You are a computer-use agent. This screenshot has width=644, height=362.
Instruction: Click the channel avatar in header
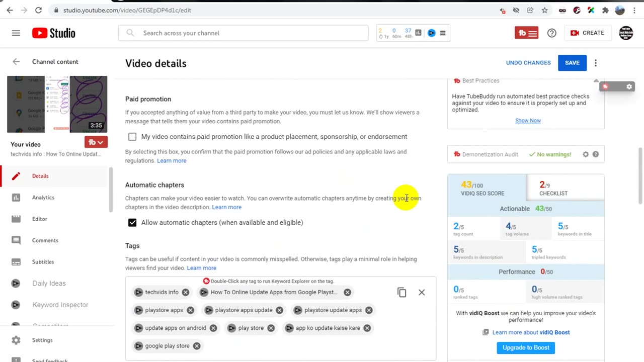pos(626,33)
